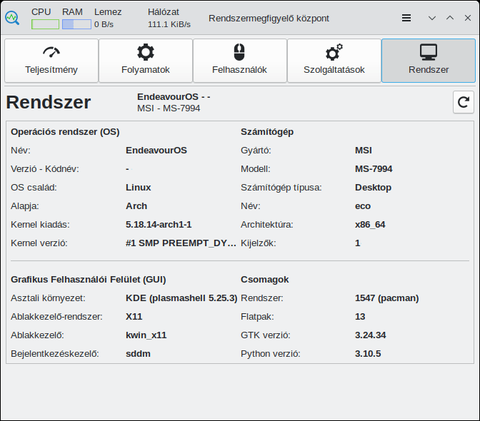Click the Linux OS család value
The height and width of the screenshot is (421, 480).
[x=138, y=187]
